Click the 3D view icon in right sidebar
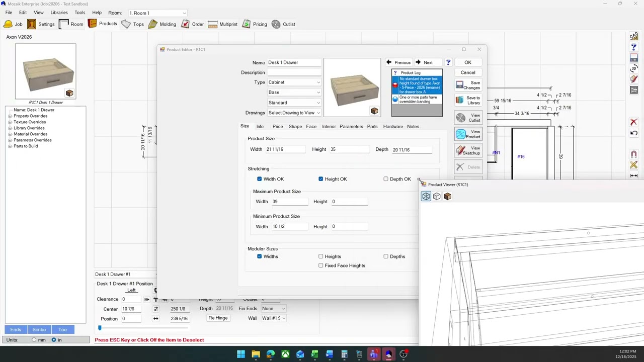This screenshot has width=644, height=362. point(634,69)
